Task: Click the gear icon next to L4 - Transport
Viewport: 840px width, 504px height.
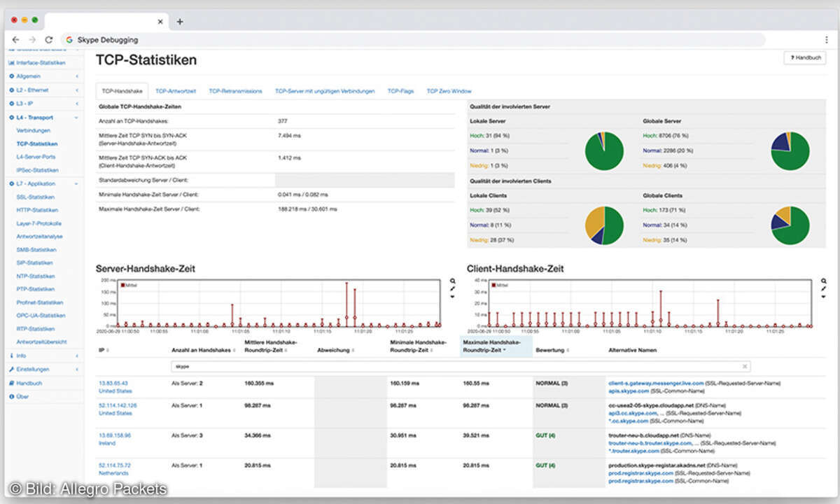Action: (x=12, y=118)
